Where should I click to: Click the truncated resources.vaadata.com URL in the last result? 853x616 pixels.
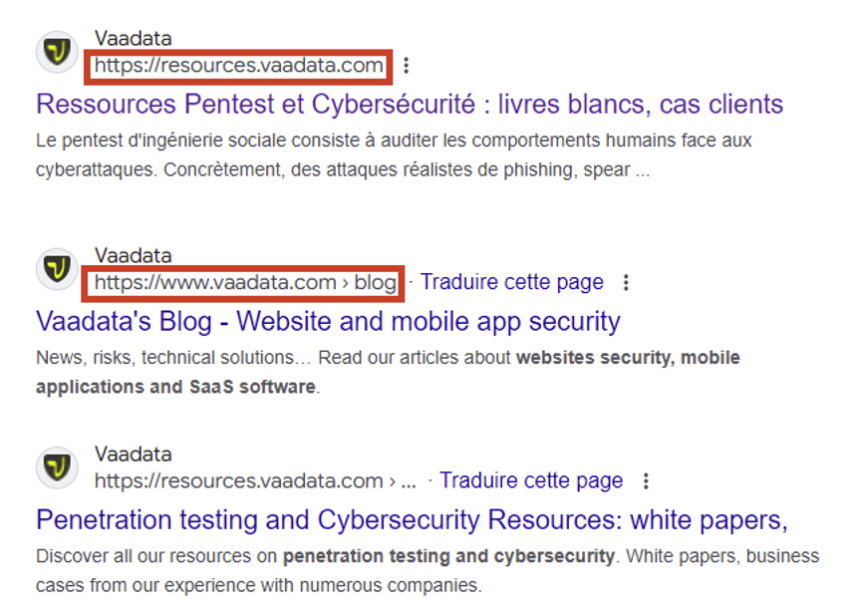[x=255, y=480]
